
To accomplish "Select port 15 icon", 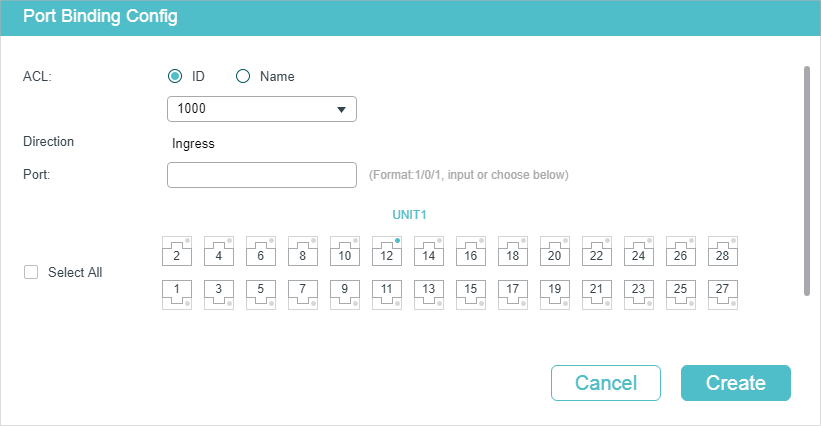I will tap(470, 292).
